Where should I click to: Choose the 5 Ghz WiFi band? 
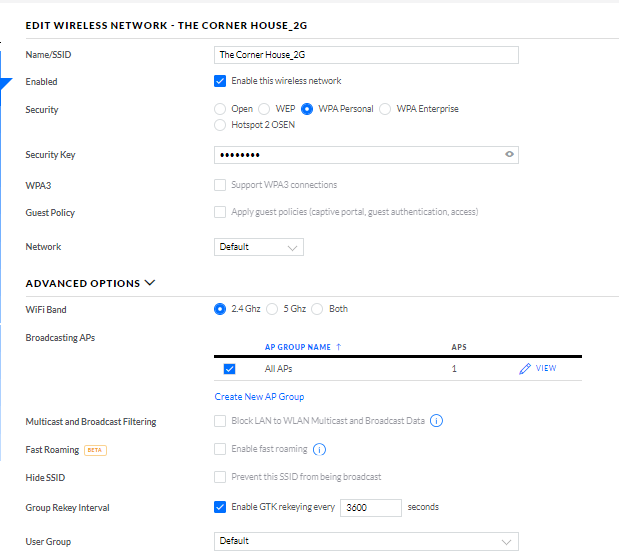(272, 309)
